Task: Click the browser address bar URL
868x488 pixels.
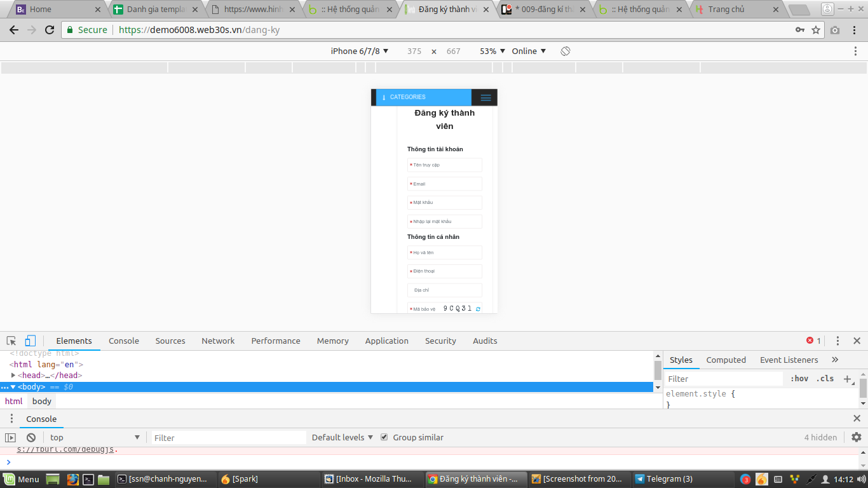Action: tap(200, 30)
